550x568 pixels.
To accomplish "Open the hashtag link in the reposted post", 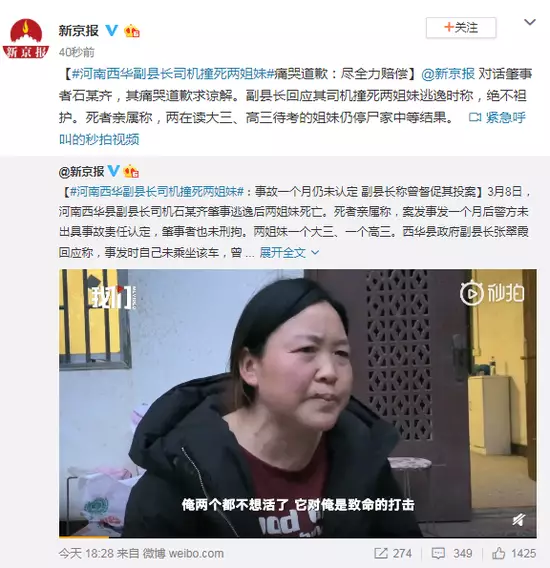I will [x=157, y=191].
